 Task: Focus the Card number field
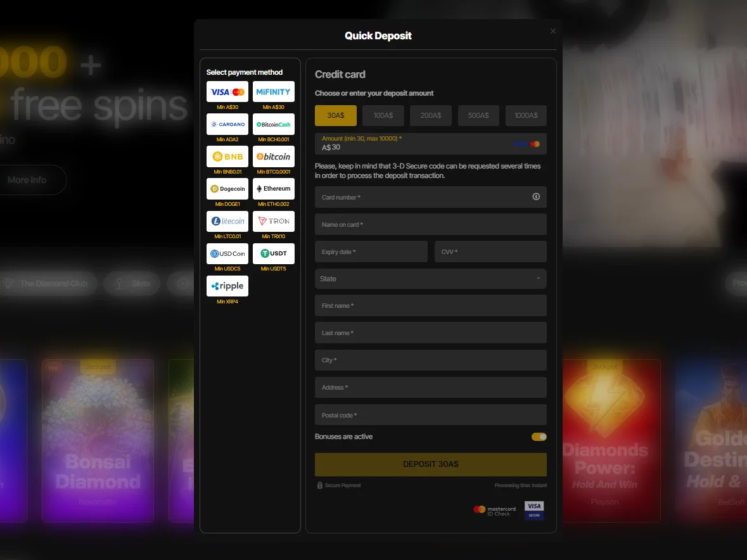(431, 196)
